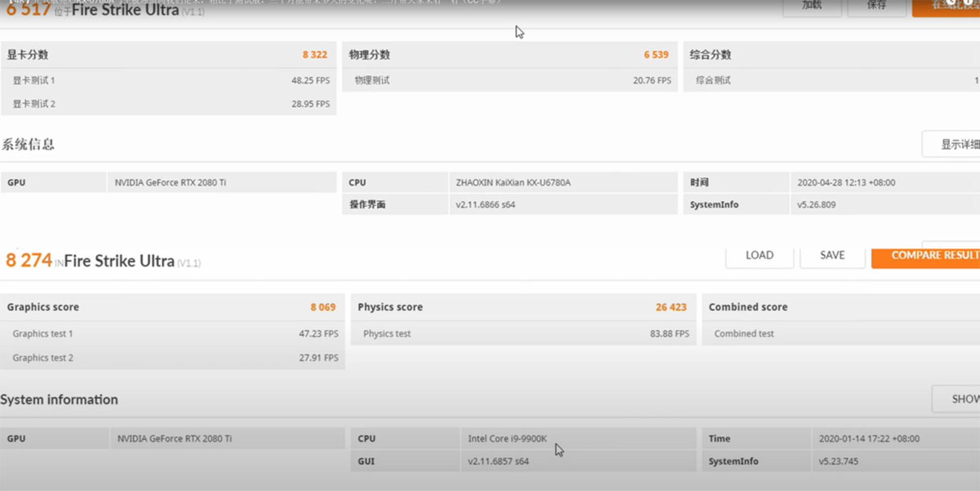
Task: Select the 8 069 graphics score value
Action: pos(323,307)
